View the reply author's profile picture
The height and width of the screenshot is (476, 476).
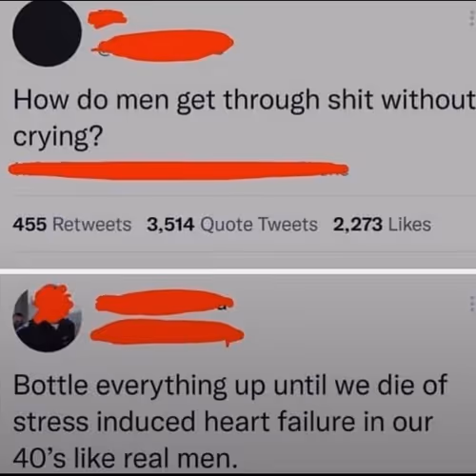[47, 318]
